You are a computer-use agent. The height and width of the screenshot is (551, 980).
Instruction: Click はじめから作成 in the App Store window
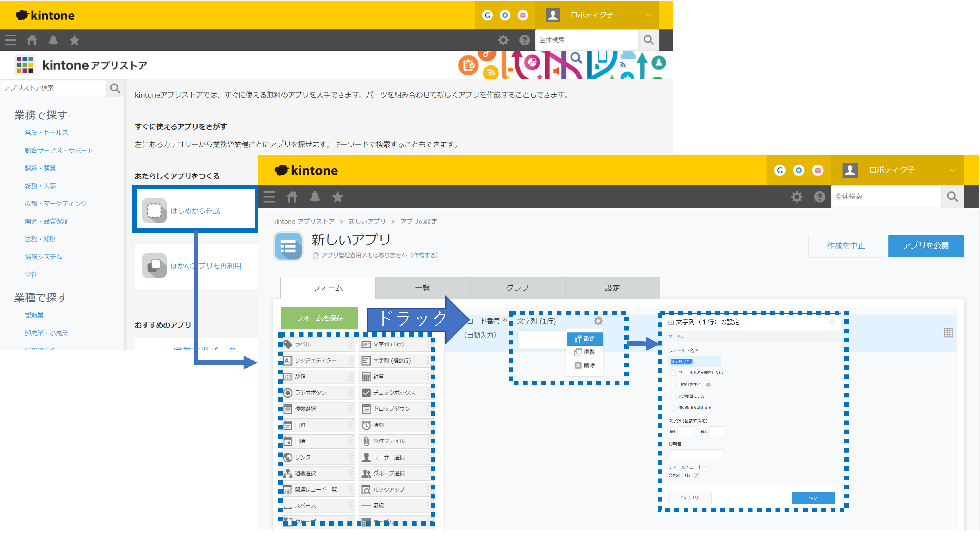pyautogui.click(x=195, y=211)
